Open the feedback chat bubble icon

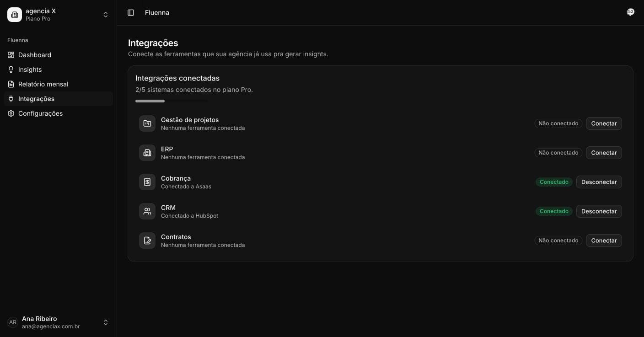coord(631,12)
